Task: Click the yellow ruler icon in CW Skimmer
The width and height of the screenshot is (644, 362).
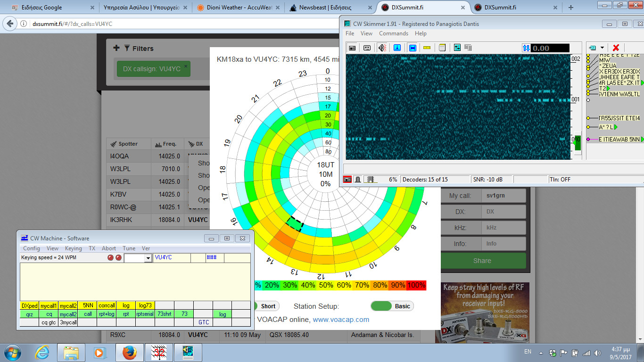Action: click(x=427, y=48)
